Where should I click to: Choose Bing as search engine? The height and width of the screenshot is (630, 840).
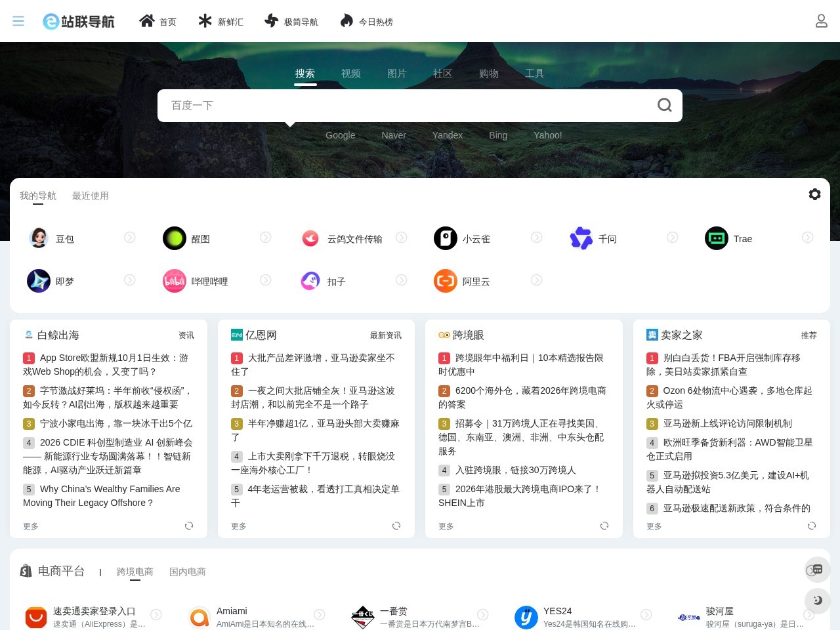point(498,135)
